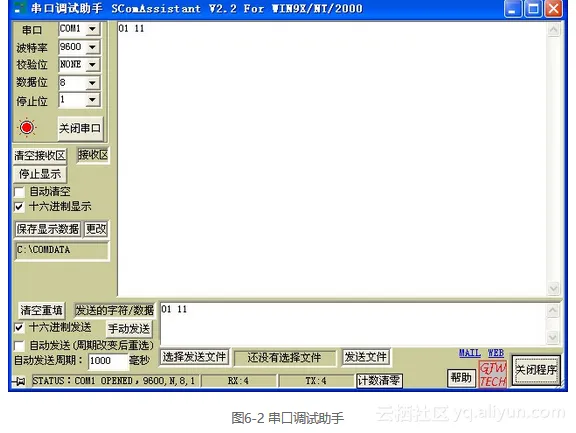Click the 保存显示数据 button

click(x=48, y=229)
